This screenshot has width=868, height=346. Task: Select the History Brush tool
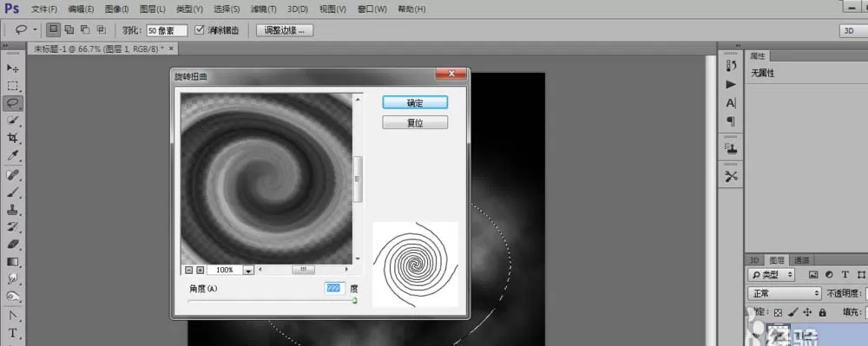13,227
